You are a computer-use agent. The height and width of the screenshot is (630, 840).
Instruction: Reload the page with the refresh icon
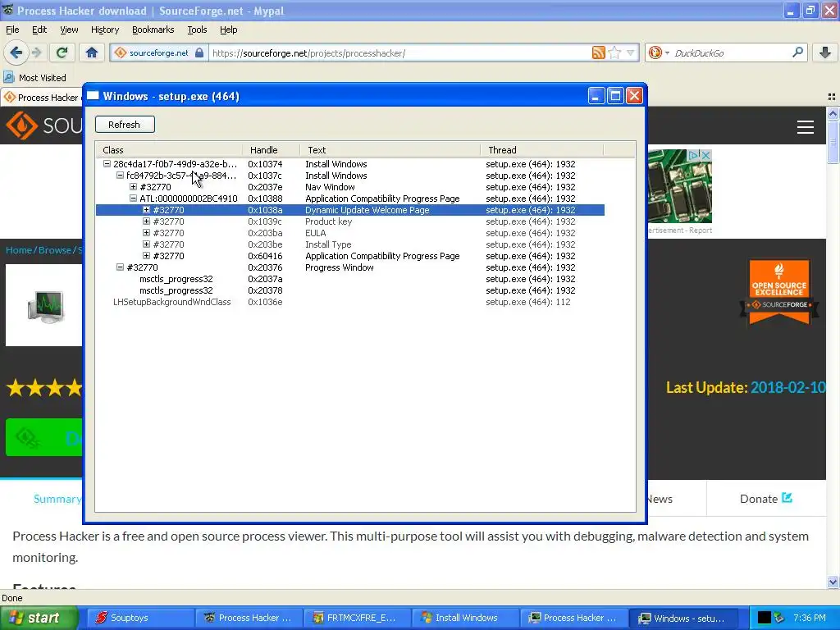point(62,52)
